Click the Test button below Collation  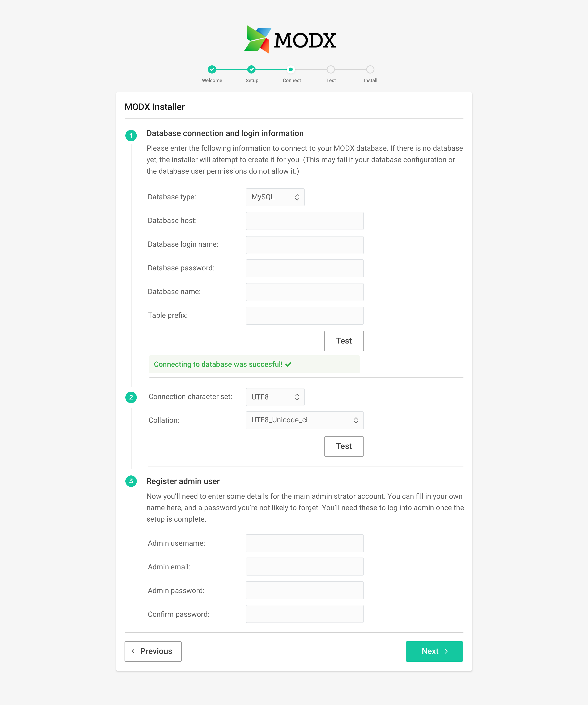pos(344,446)
